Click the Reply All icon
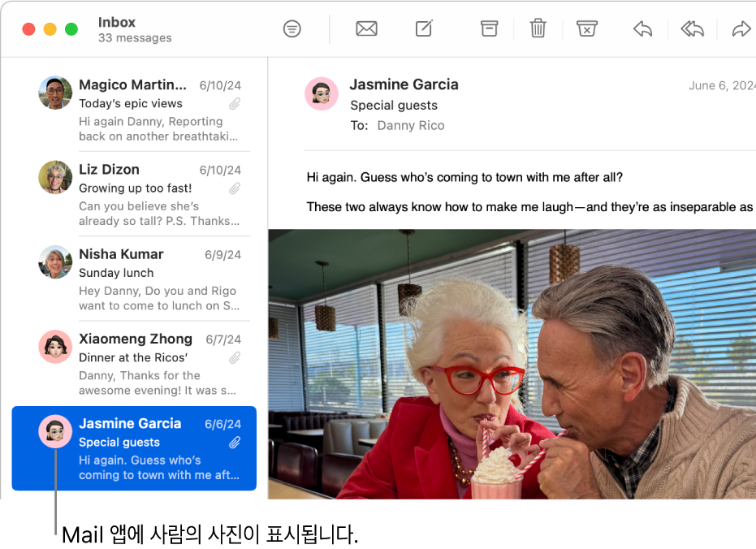756x549 pixels. (693, 29)
